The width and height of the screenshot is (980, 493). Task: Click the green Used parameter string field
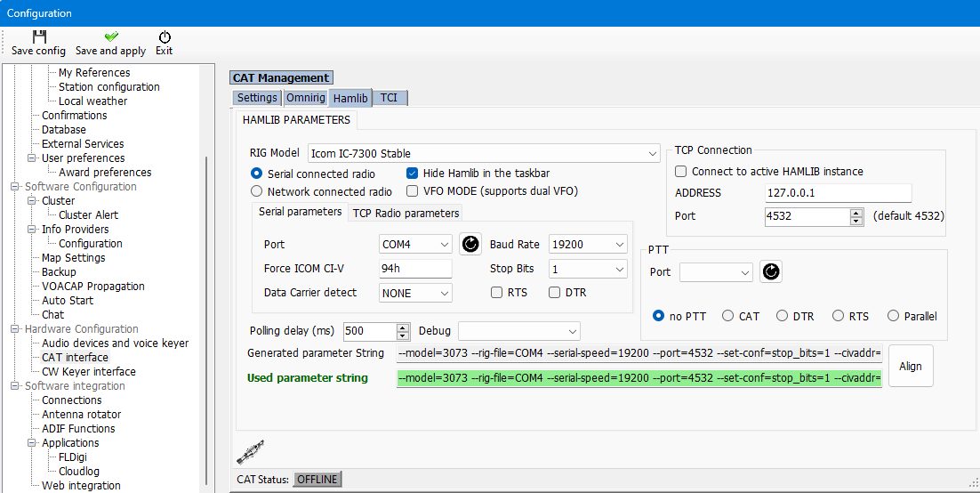point(639,378)
